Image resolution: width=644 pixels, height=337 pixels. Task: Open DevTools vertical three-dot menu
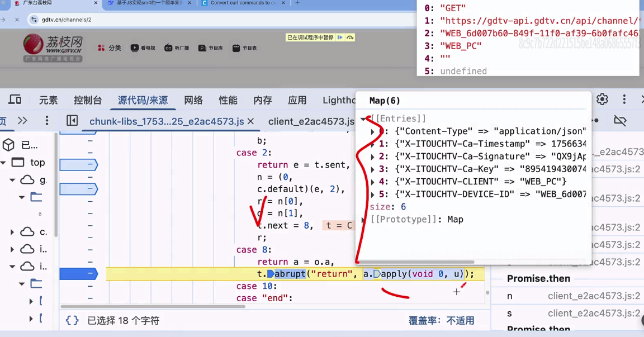tap(624, 99)
